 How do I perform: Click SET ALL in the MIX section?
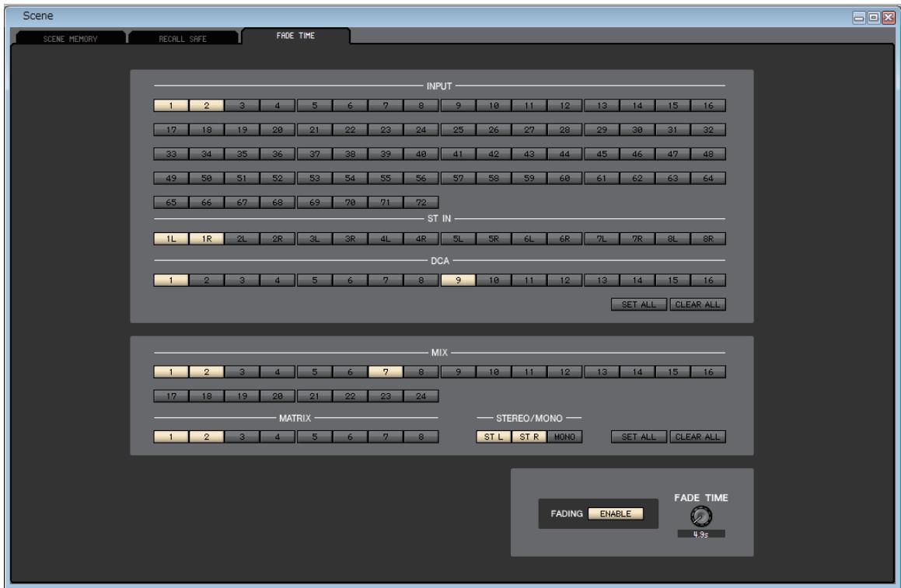pyautogui.click(x=638, y=437)
